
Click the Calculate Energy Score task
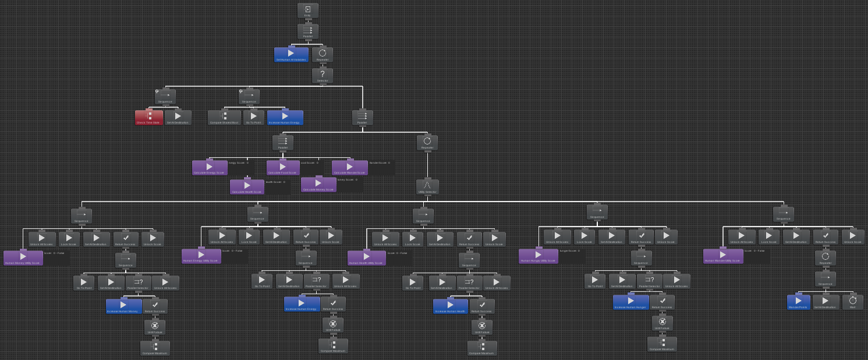pyautogui.click(x=210, y=167)
